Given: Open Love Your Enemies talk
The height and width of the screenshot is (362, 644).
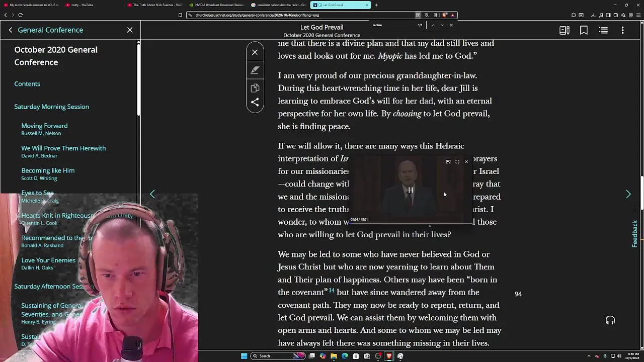Looking at the screenshot, I should pos(48,260).
